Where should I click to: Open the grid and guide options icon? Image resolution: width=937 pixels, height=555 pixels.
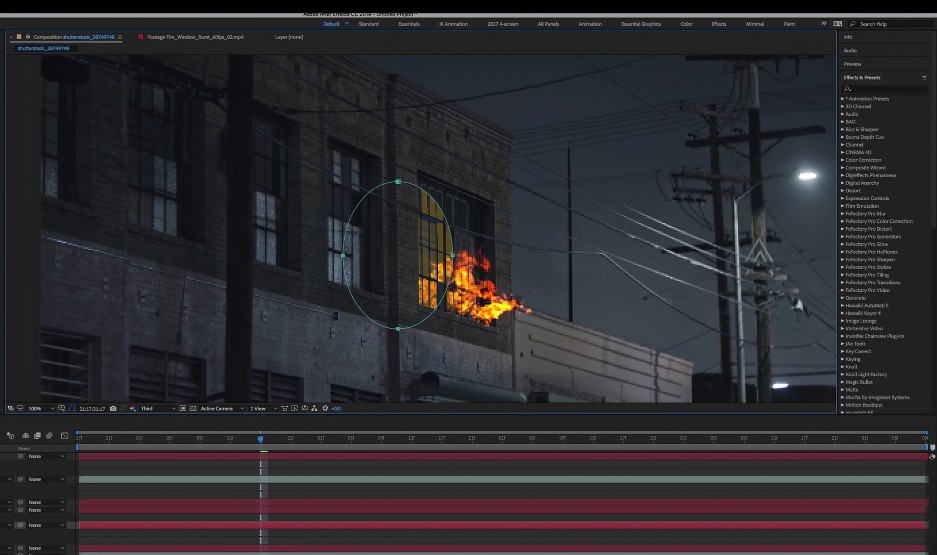click(62, 409)
